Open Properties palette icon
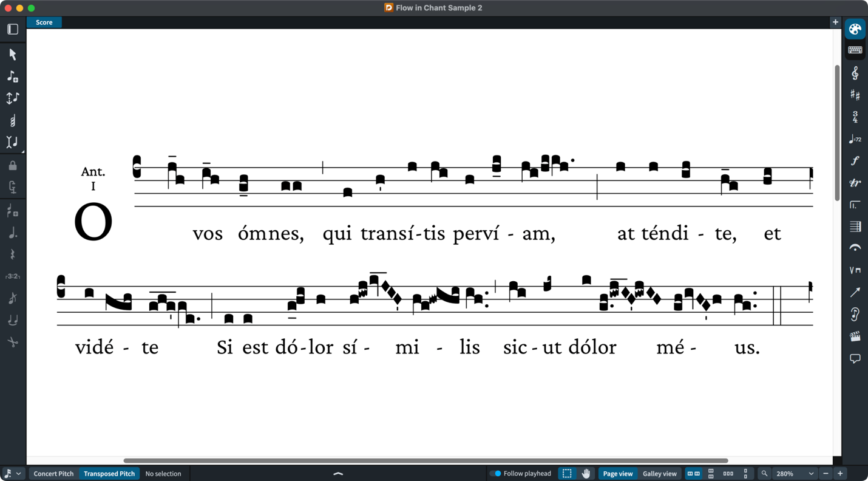Image resolution: width=868 pixels, height=481 pixels. (x=855, y=29)
